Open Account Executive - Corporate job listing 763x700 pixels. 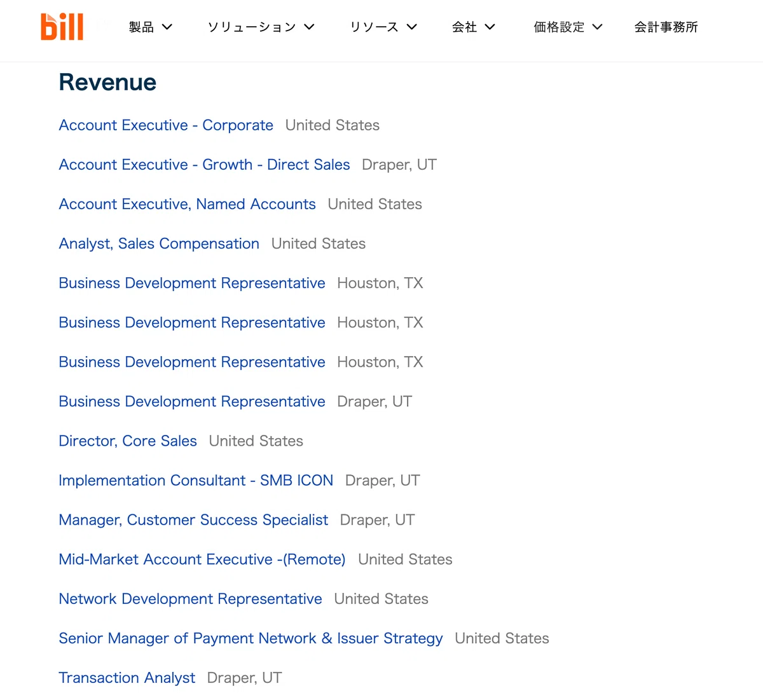pos(166,125)
